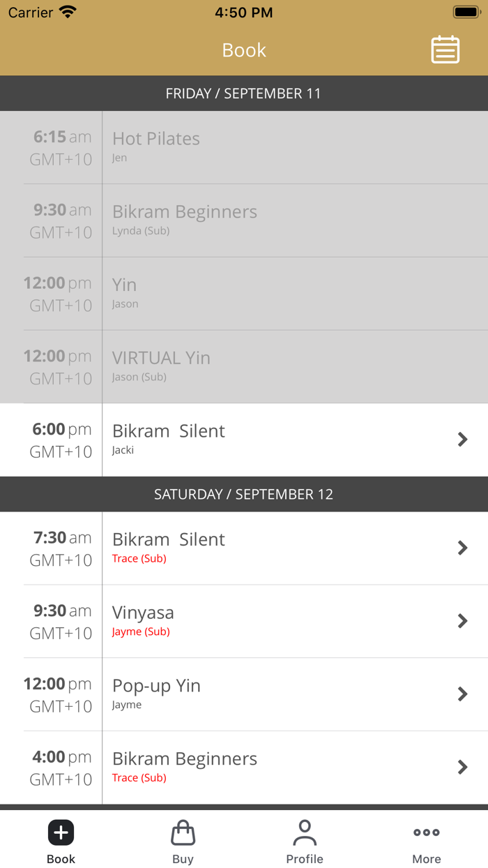Open Saturday Bikram Beginners chevron arrow

(462, 767)
